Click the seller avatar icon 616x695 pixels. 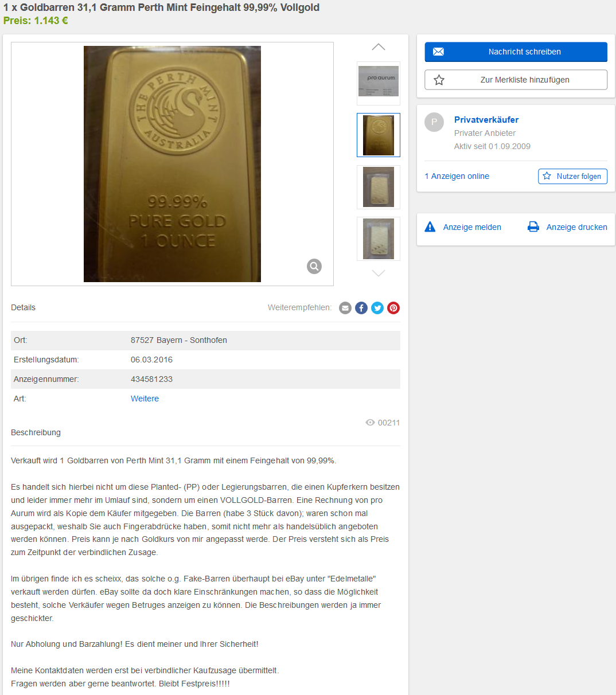coord(434,122)
